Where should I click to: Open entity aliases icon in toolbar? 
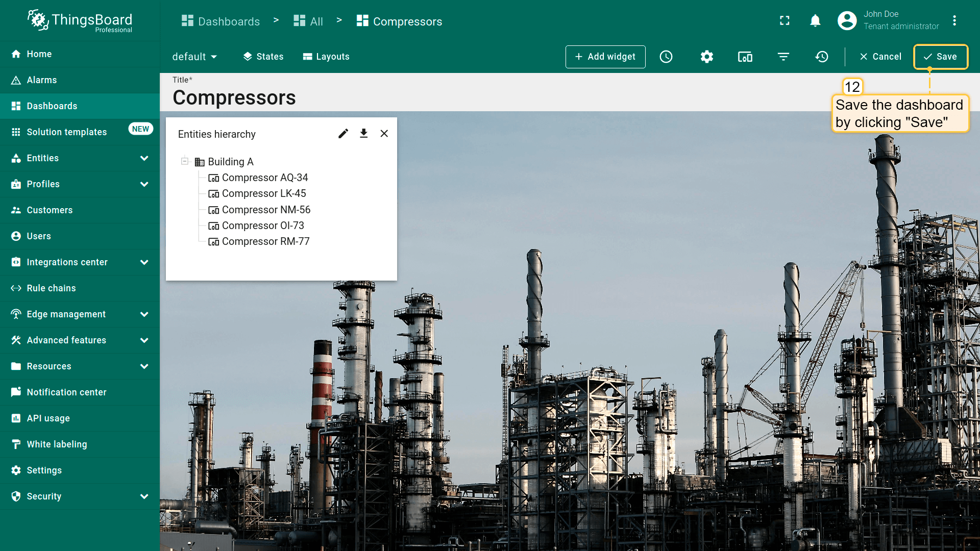click(x=745, y=57)
